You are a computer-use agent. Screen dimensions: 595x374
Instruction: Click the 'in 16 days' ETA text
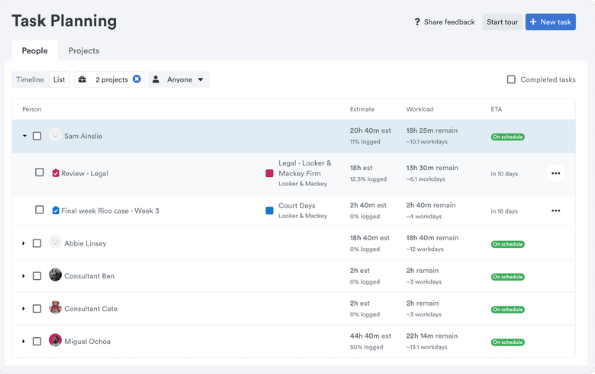point(504,211)
